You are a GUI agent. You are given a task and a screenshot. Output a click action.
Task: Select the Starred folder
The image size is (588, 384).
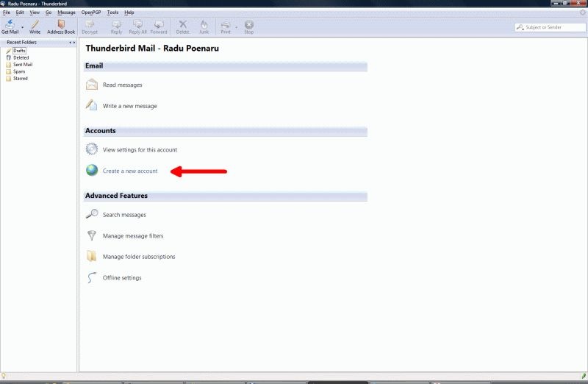click(x=21, y=79)
